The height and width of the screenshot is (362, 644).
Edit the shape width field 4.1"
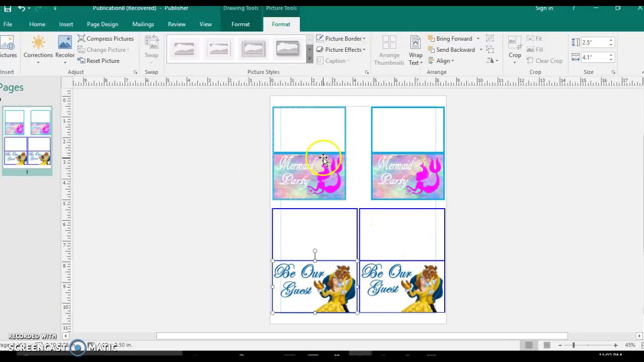click(594, 57)
